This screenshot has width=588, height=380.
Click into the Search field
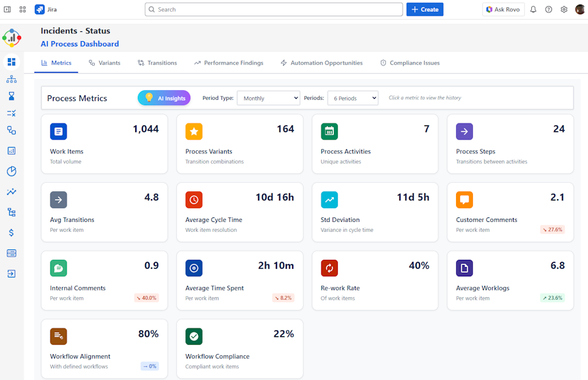click(274, 10)
